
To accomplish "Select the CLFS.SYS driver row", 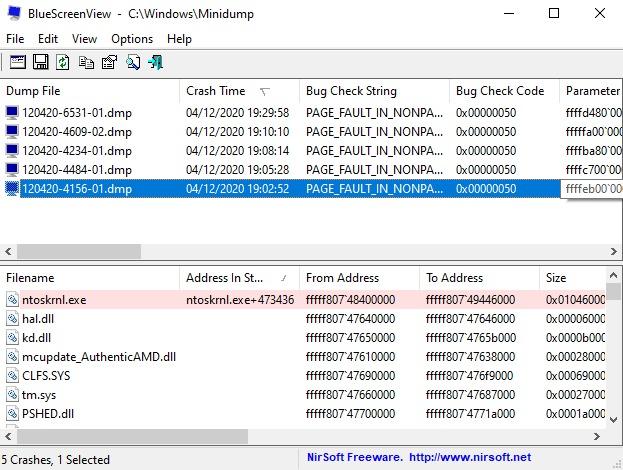I will pos(303,376).
